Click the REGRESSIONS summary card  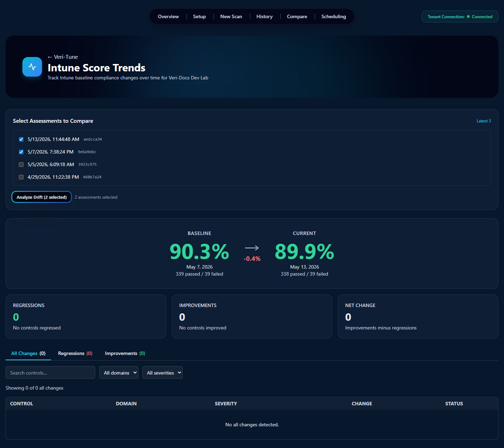point(86,317)
